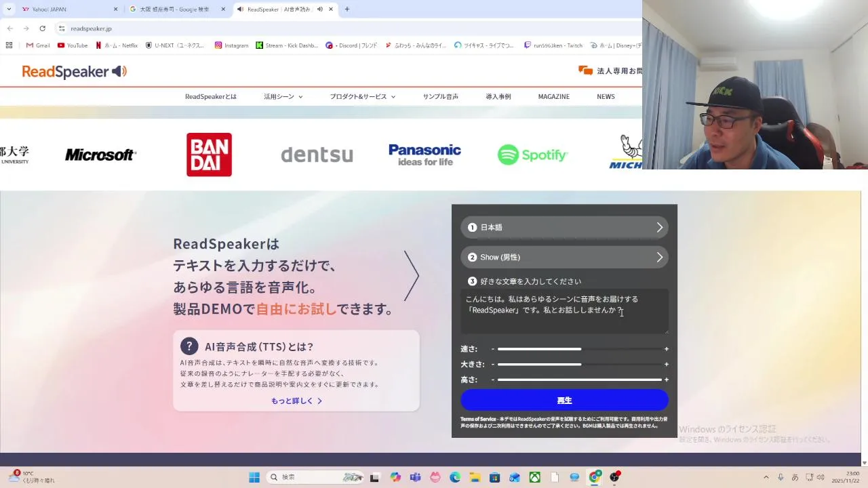Show hidden system tray icons
Image resolution: width=868 pixels, height=488 pixels.
[766, 477]
